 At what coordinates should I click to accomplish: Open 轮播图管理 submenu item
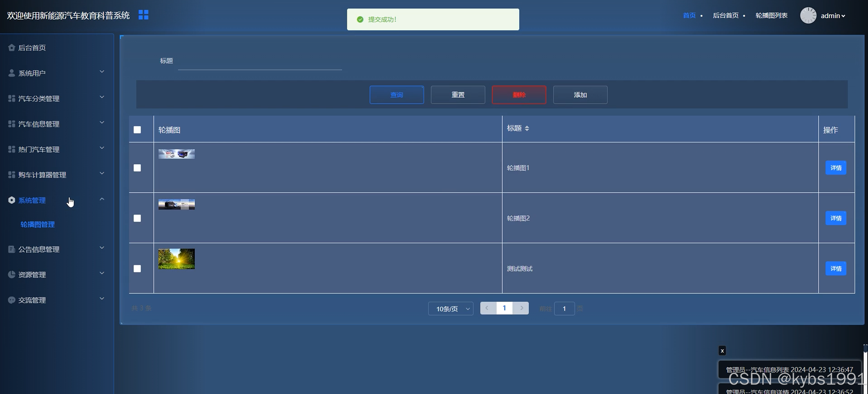pyautogui.click(x=38, y=224)
